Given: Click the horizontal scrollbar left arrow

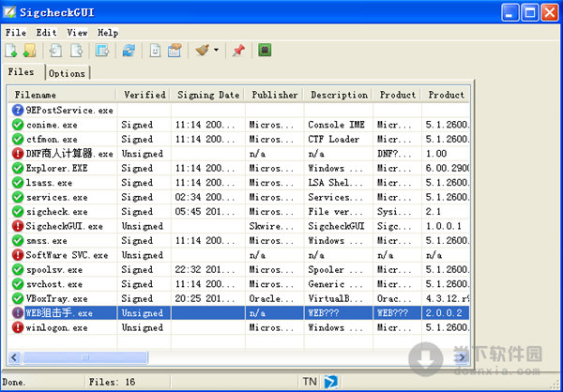Looking at the screenshot, I should (15, 357).
